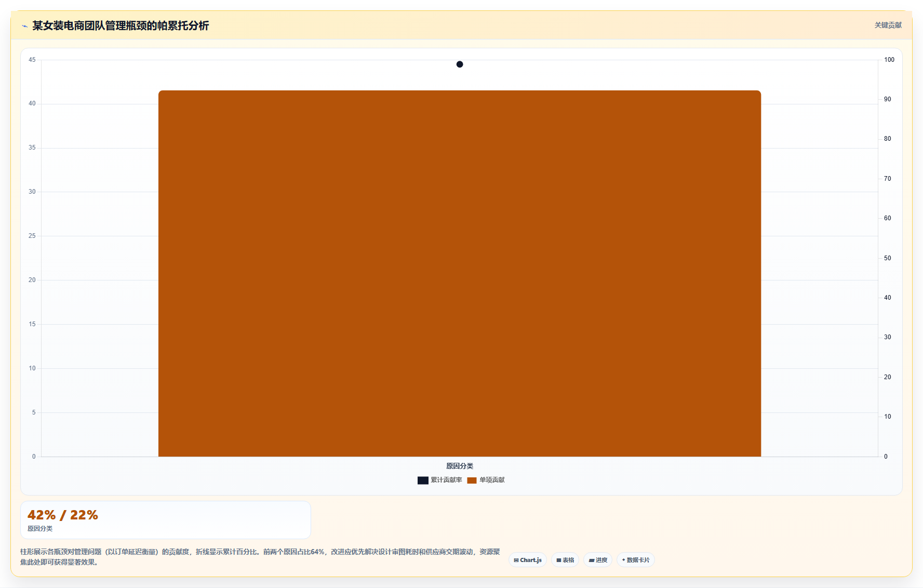Choose the 数据卡片 tag

(x=636, y=560)
